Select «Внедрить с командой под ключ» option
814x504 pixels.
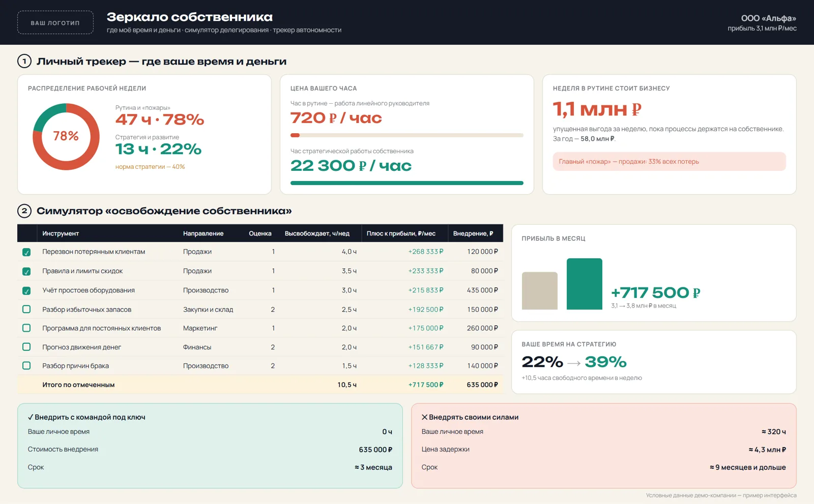point(210,446)
